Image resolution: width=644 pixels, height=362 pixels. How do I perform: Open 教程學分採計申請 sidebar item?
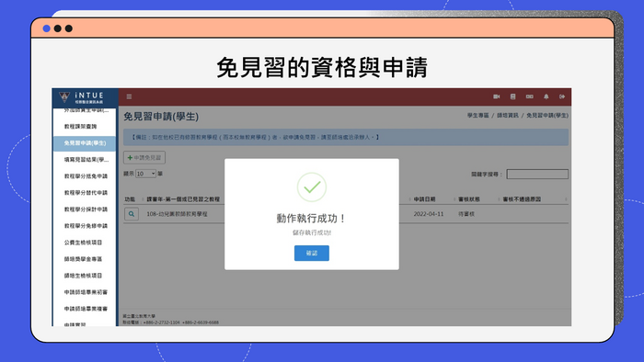point(86,209)
